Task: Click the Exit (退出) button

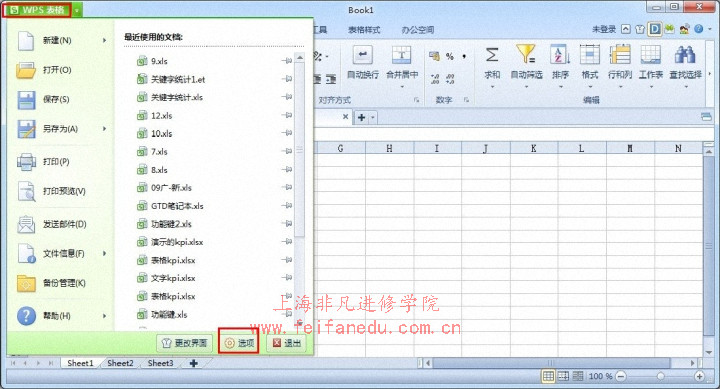Action: (287, 343)
